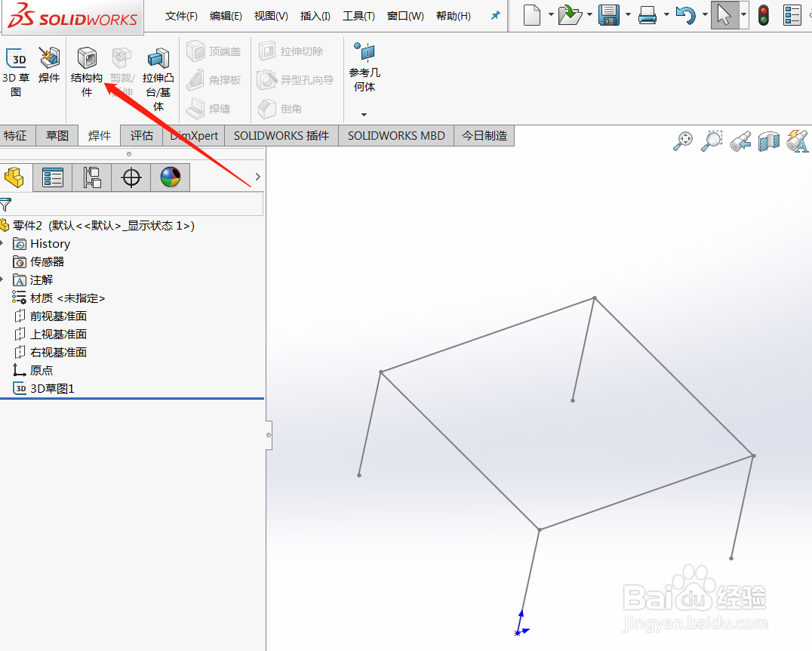Switch to the 焊件 tab
The height and width of the screenshot is (651, 812).
click(x=100, y=136)
